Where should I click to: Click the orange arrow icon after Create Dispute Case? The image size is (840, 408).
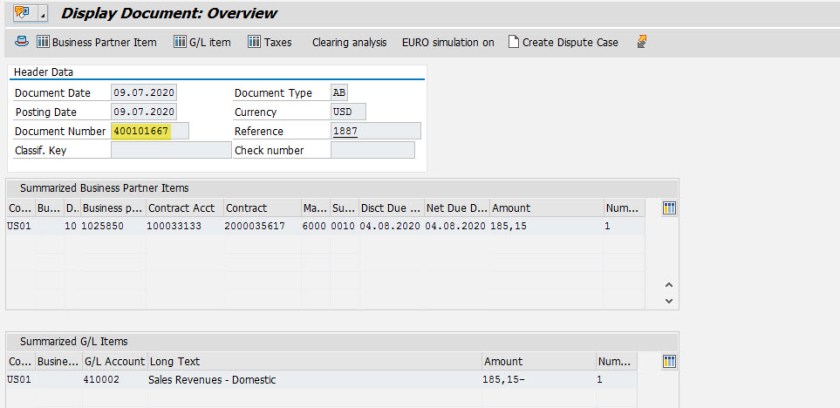[x=642, y=42]
